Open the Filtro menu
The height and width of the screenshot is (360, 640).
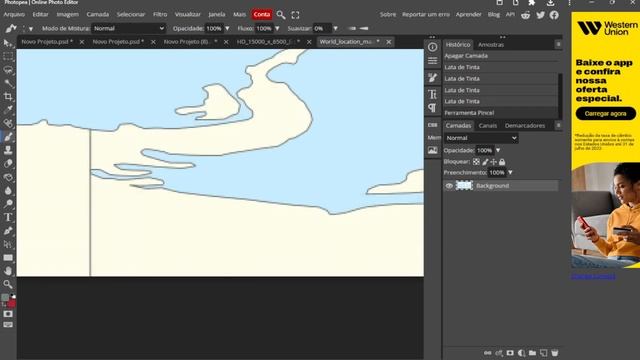(160, 14)
